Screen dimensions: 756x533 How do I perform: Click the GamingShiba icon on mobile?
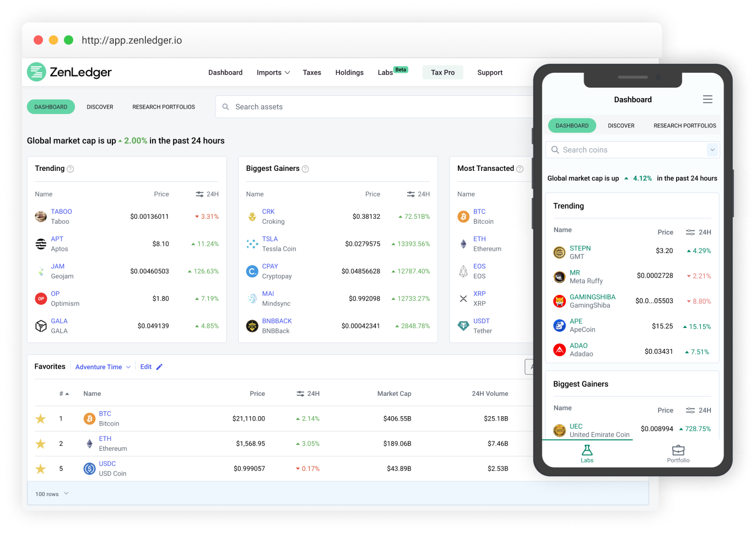559,301
